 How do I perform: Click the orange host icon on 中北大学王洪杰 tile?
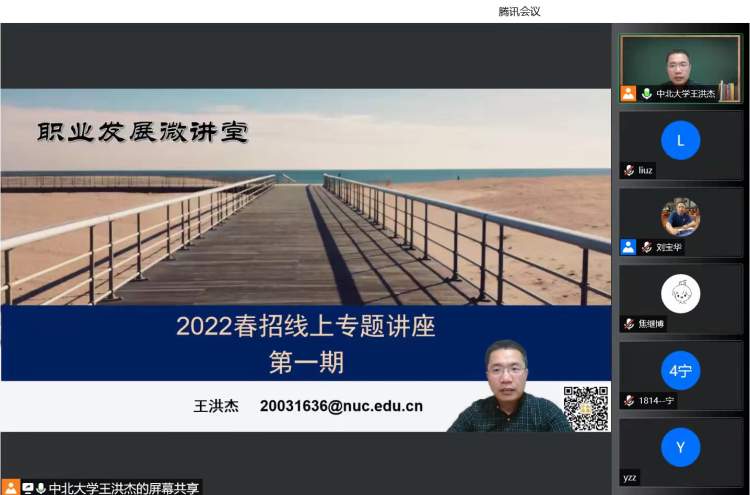click(628, 94)
